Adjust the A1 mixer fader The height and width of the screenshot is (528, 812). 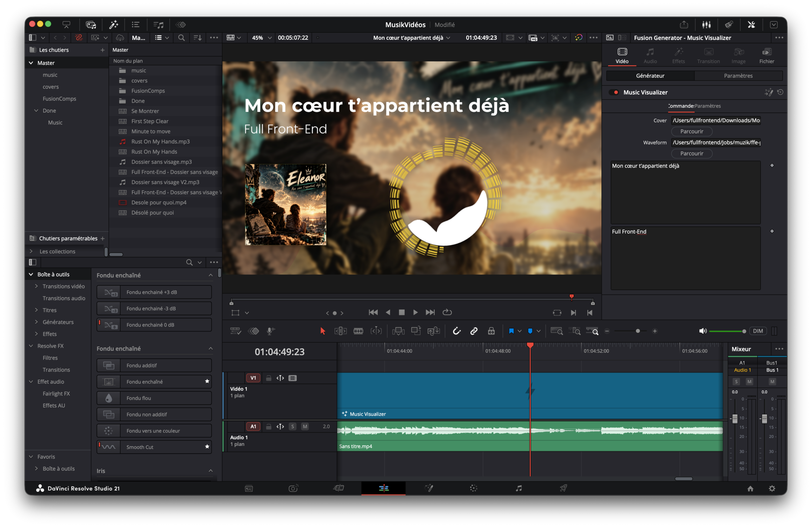[x=735, y=419]
